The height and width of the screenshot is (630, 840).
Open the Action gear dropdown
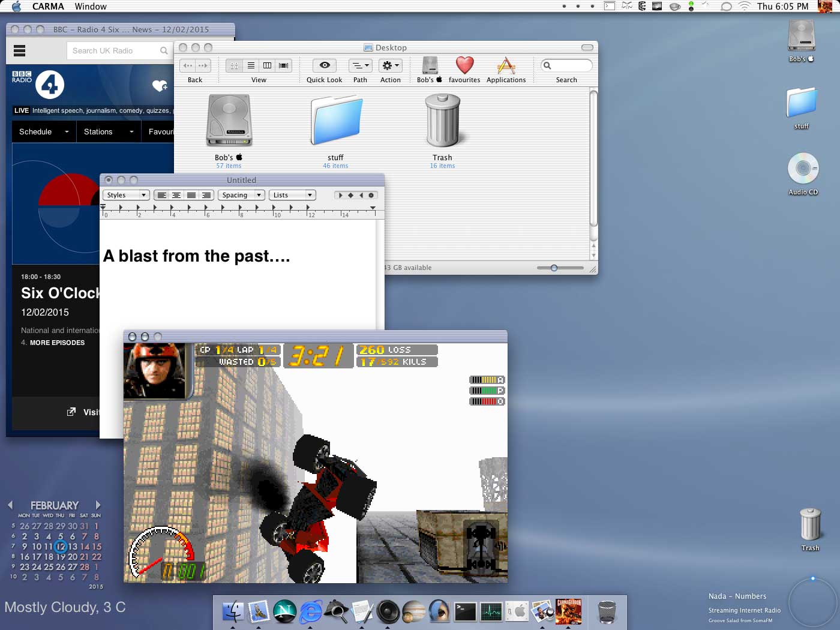point(391,65)
